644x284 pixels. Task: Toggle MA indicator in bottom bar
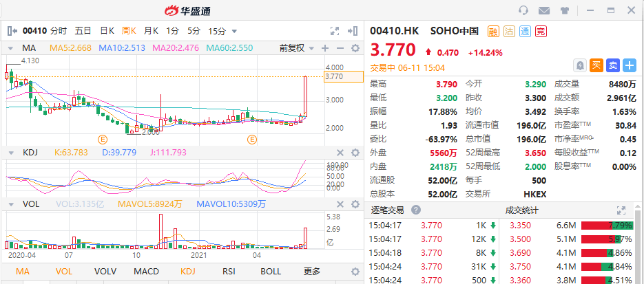[x=23, y=272]
